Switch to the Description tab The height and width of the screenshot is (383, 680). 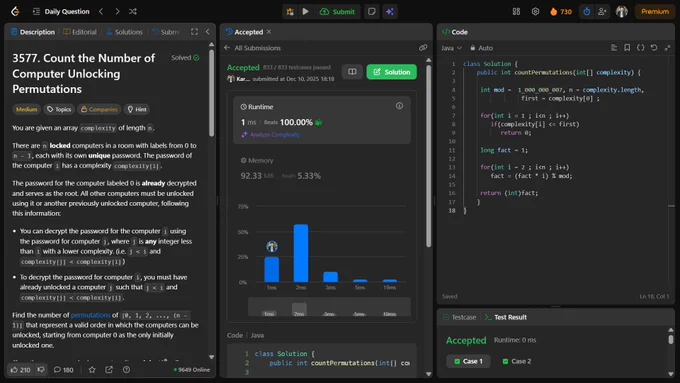[33, 32]
